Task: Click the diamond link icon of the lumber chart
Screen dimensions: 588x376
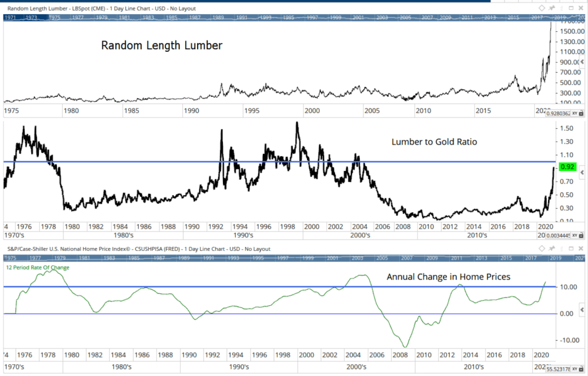Action: pos(542,8)
